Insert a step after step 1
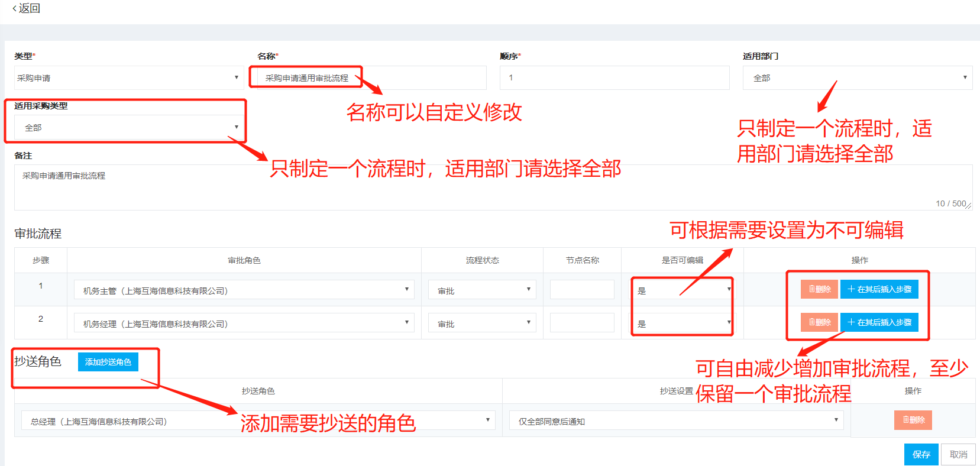The height and width of the screenshot is (466, 980). pyautogui.click(x=879, y=289)
